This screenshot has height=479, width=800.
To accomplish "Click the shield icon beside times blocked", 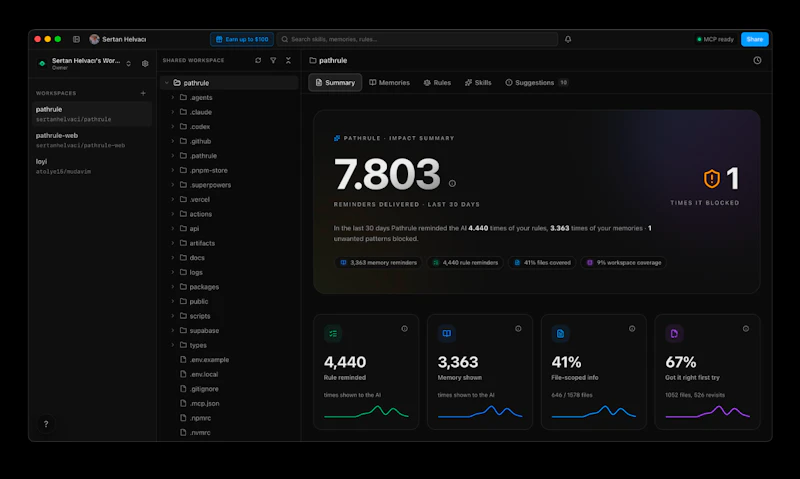I will click(x=712, y=179).
